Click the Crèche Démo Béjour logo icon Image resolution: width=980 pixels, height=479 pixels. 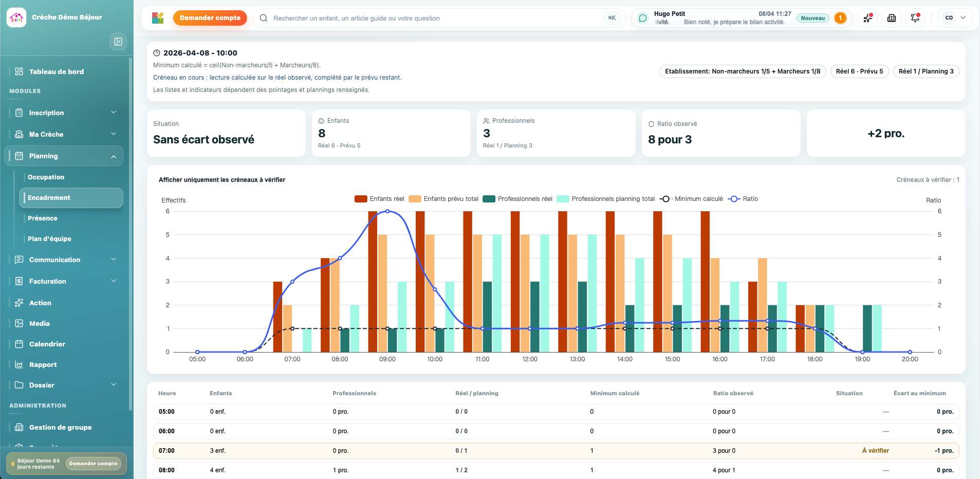pyautogui.click(x=16, y=17)
